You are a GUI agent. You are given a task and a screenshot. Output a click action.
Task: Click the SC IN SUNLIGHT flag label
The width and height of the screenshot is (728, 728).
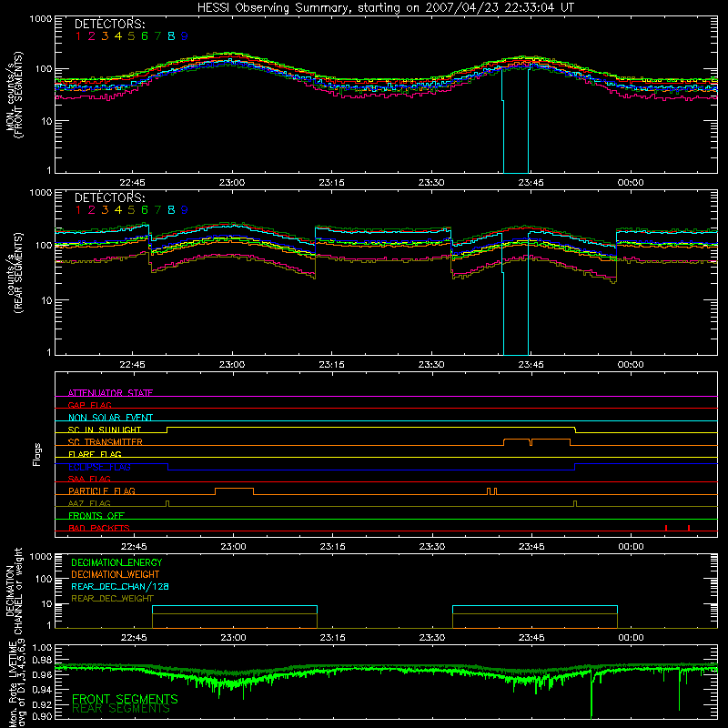click(105, 430)
